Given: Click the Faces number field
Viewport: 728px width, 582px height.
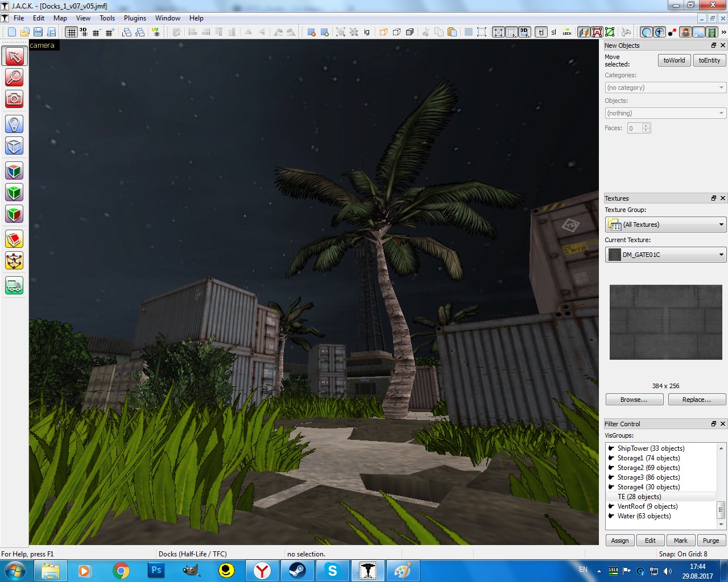Looking at the screenshot, I should click(635, 128).
